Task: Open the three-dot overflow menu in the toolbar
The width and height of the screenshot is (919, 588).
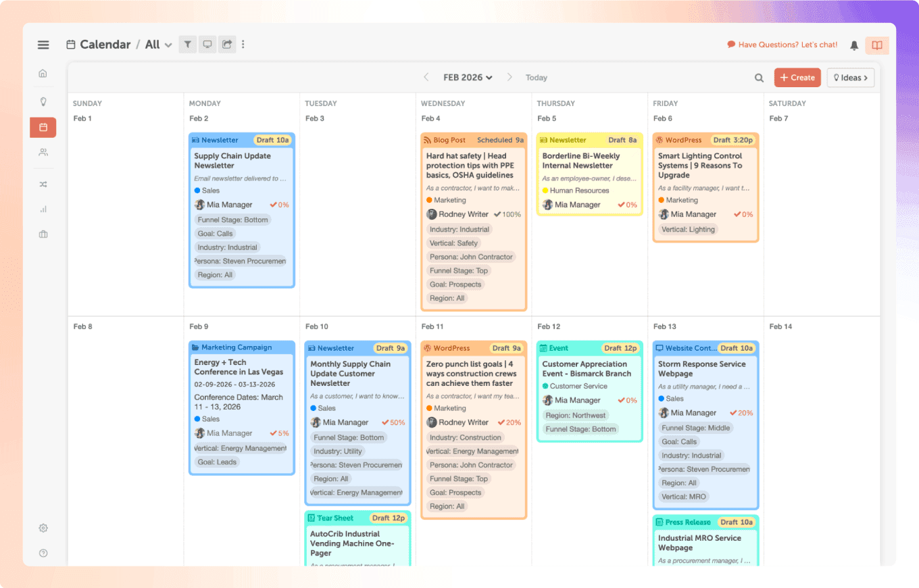Action: point(243,44)
